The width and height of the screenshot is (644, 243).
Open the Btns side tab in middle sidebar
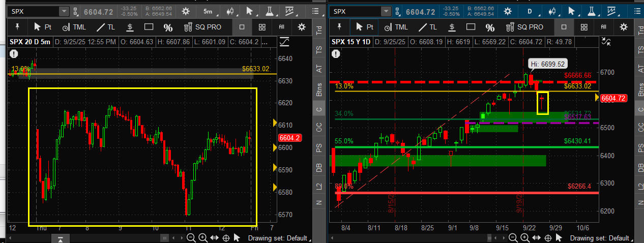(319, 89)
